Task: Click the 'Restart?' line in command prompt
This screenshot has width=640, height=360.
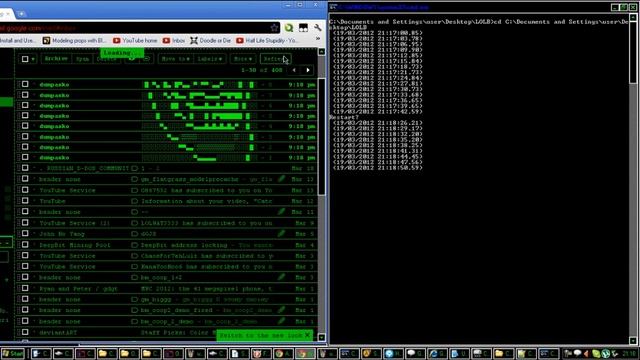Action: coord(344,117)
